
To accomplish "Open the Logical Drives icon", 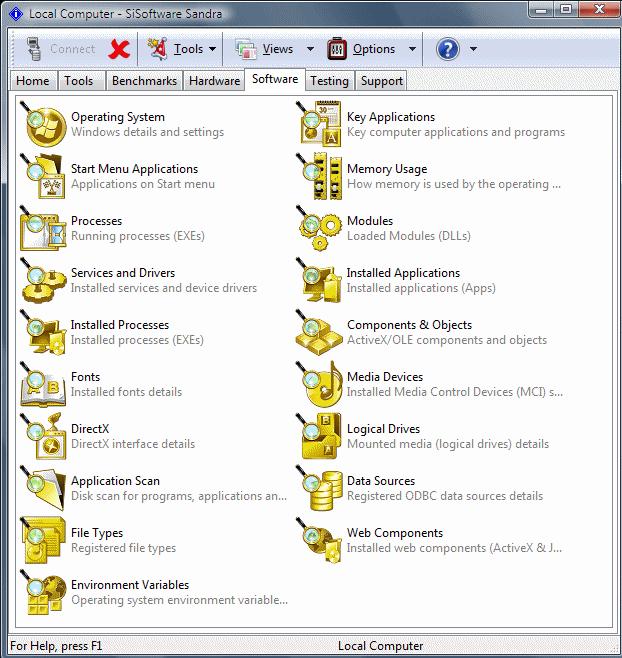I will (x=319, y=436).
